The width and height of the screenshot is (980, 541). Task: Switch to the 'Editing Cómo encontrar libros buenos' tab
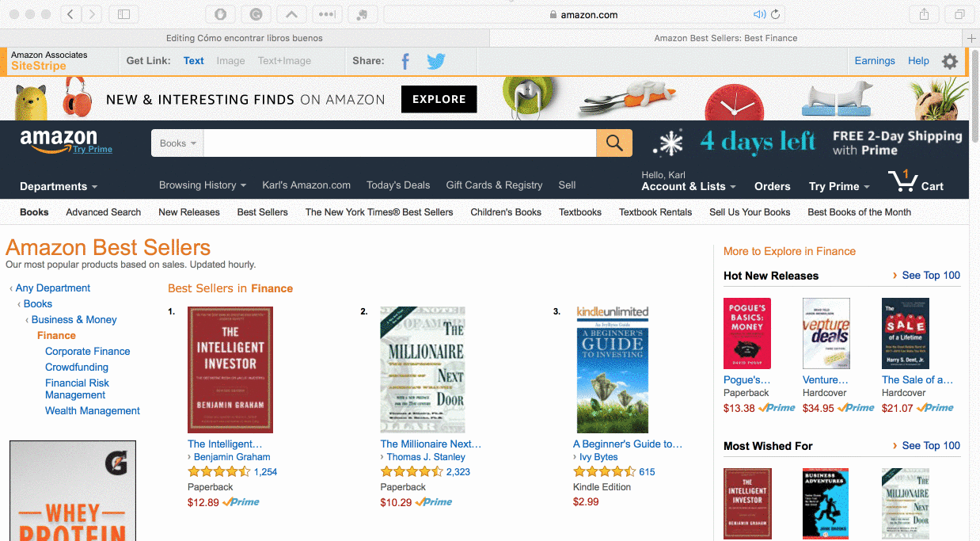(245, 38)
